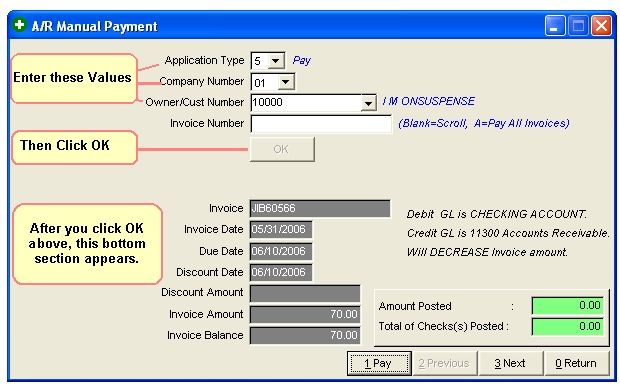Click the 2 Previous button

[444, 363]
